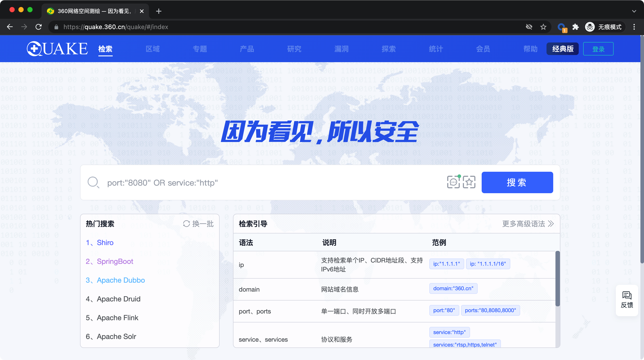Go back with the browser back arrow
This screenshot has width=644, height=360.
pyautogui.click(x=10, y=27)
